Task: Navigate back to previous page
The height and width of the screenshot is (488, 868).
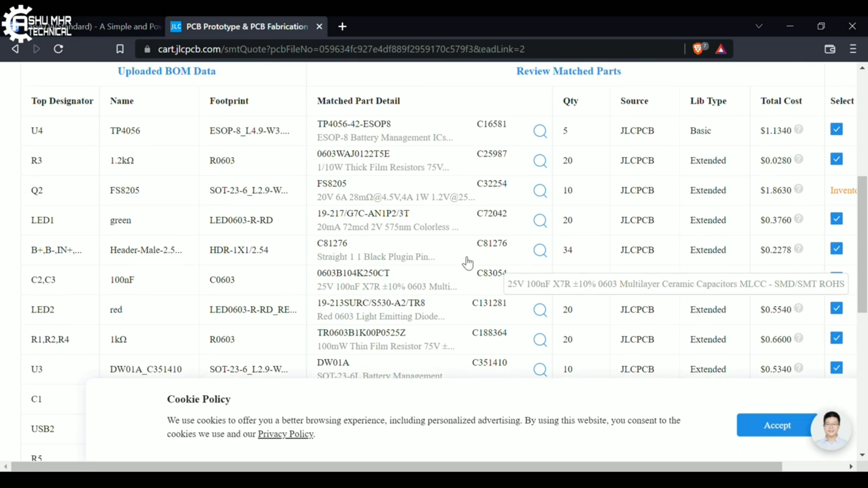Action: point(15,49)
